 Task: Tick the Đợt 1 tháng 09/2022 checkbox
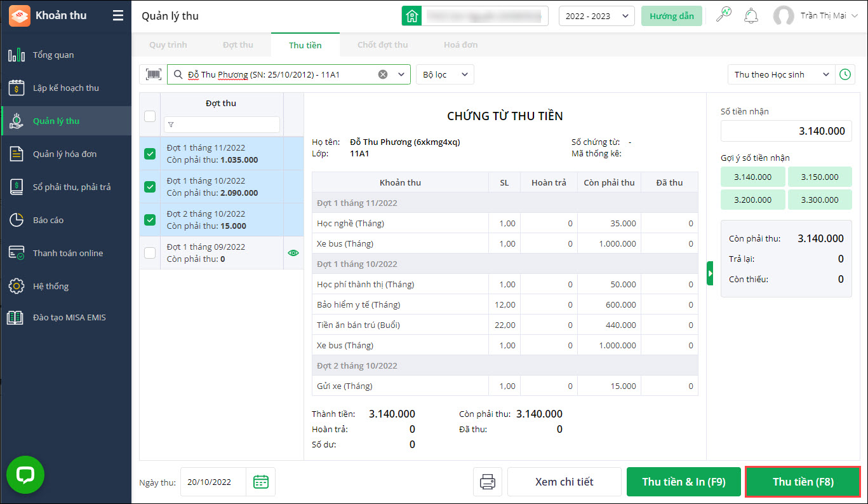pos(150,253)
